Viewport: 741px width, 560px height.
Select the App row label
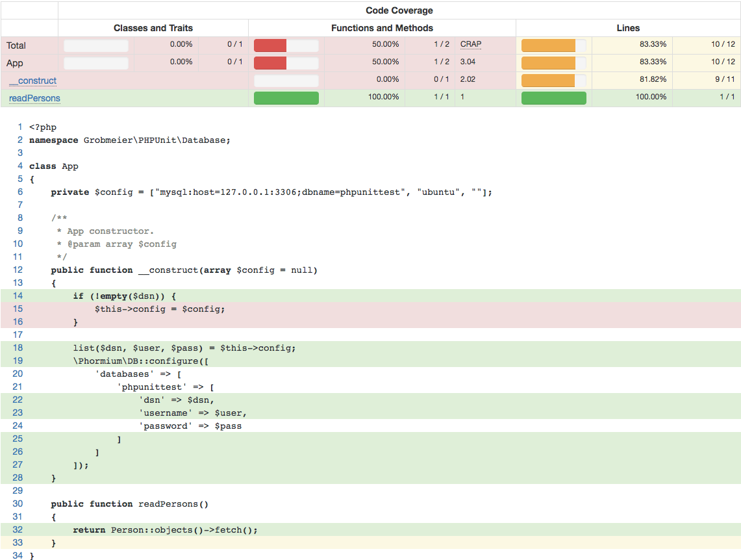click(16, 62)
